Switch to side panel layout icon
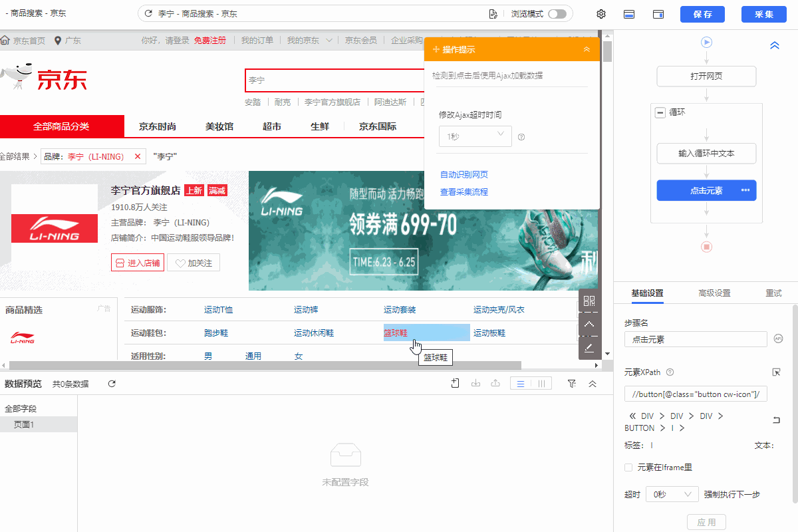This screenshot has width=798, height=532. point(658,14)
